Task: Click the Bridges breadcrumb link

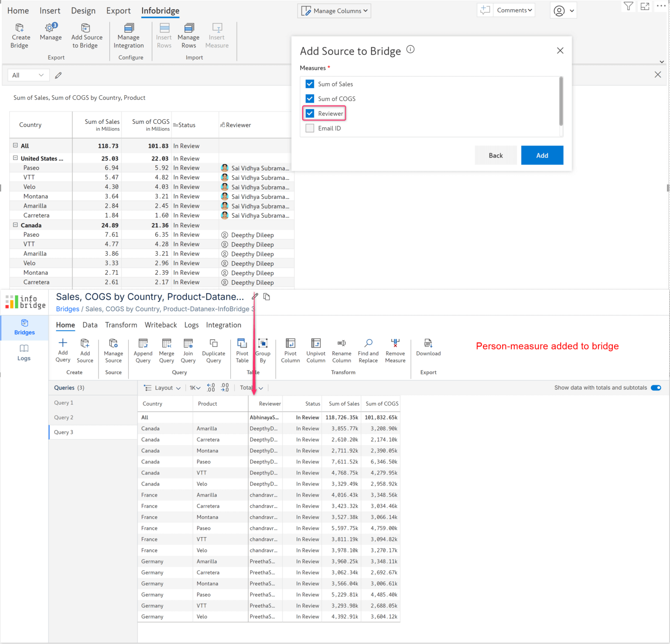Action: tap(67, 309)
